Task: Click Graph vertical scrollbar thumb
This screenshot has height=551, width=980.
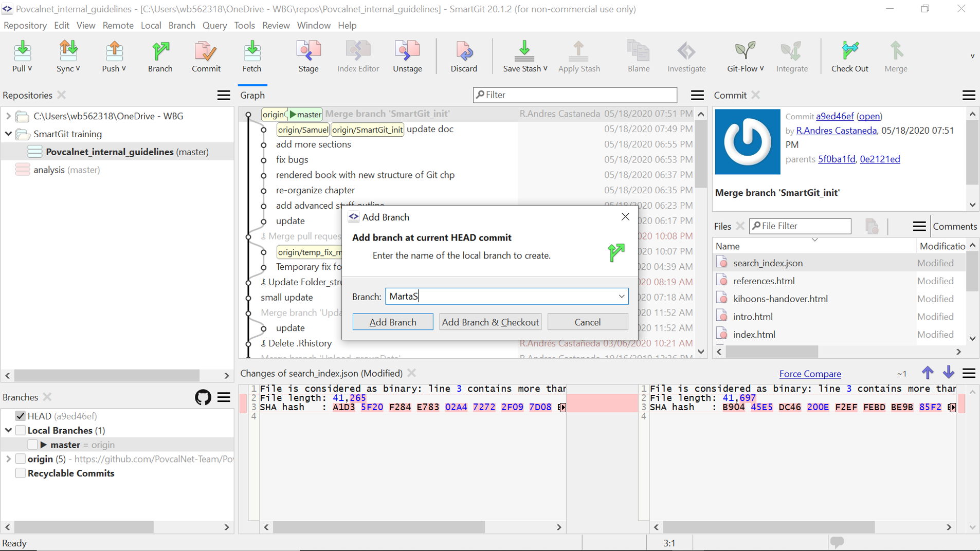Action: click(701, 153)
